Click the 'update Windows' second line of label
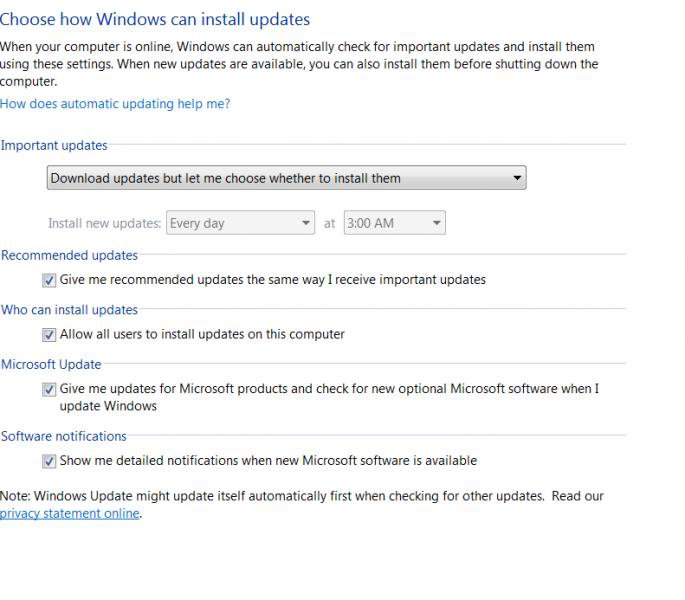The image size is (685, 600). tap(108, 406)
